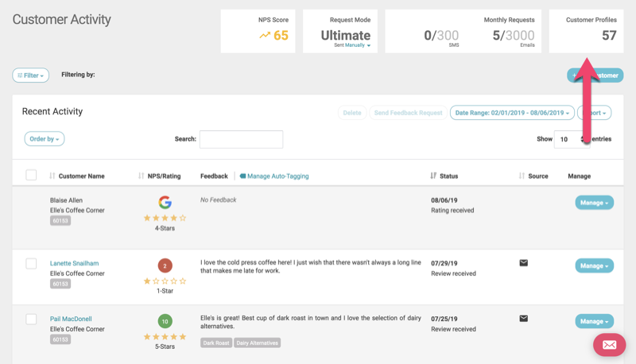Open Manage menu for Lanette Snailham
Viewport: 636px width, 364px height.
coord(594,266)
